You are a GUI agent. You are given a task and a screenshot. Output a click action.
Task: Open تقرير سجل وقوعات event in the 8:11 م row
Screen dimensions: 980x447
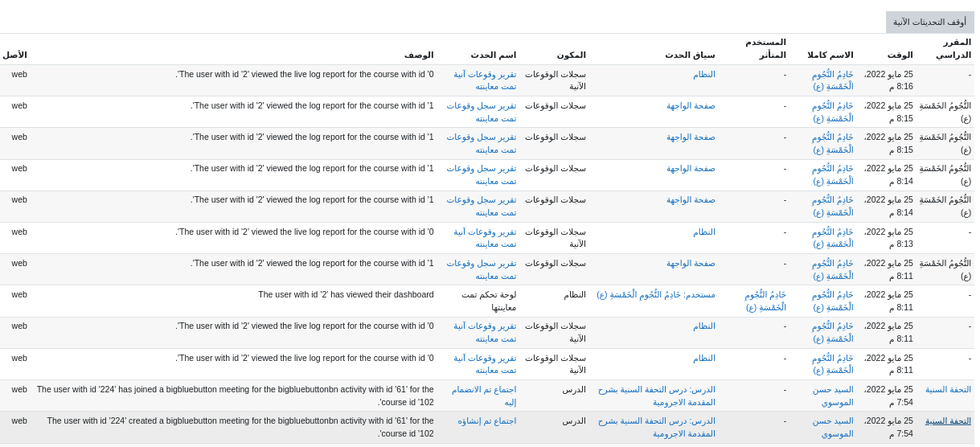tap(482, 269)
